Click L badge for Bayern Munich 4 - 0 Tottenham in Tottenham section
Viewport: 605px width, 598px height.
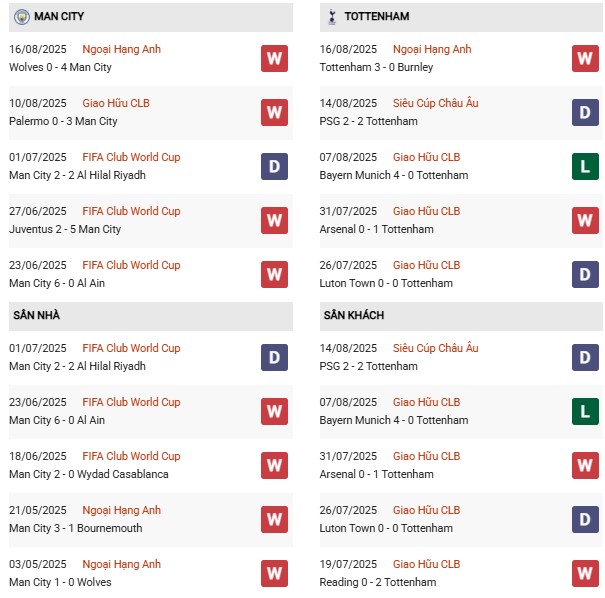[584, 166]
